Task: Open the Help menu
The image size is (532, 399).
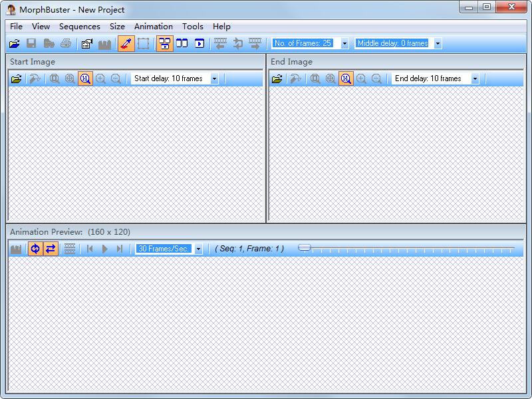Action: coord(221,27)
